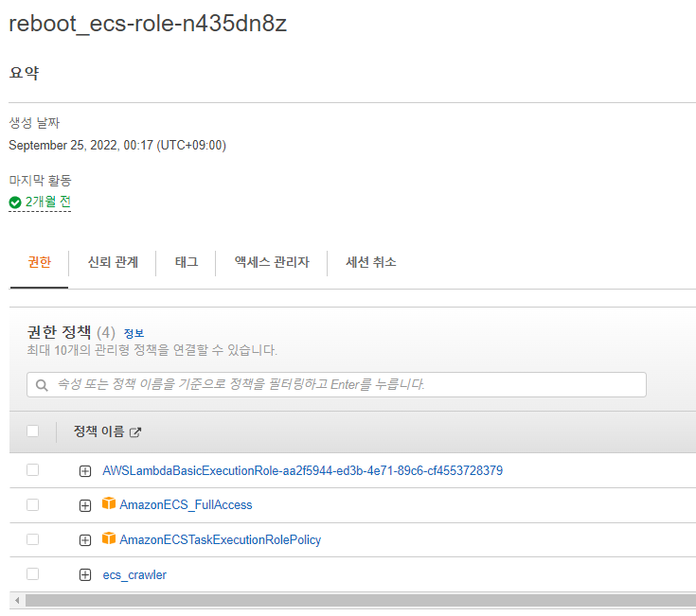Expand the AWSLambdaBasicExecutionRole policy details
The image size is (696, 616).
(85, 471)
